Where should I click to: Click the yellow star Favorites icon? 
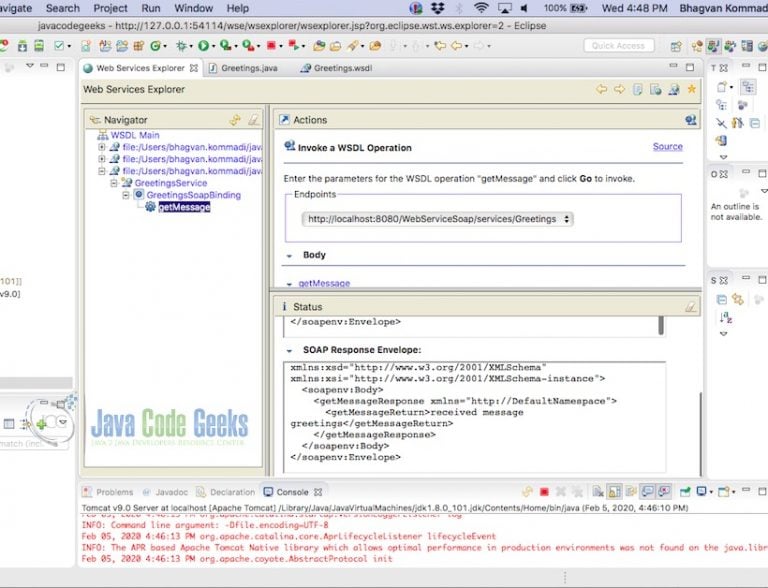(692, 89)
